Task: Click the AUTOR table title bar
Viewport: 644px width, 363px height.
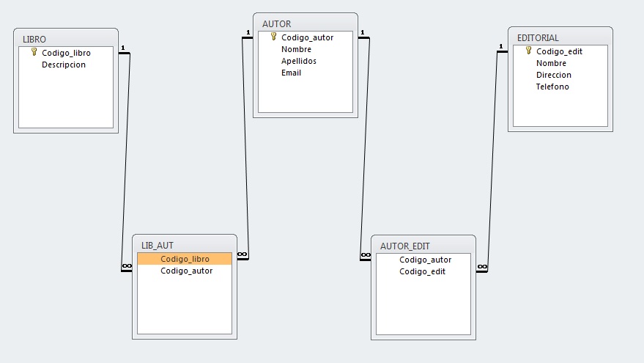Action: pyautogui.click(x=306, y=23)
